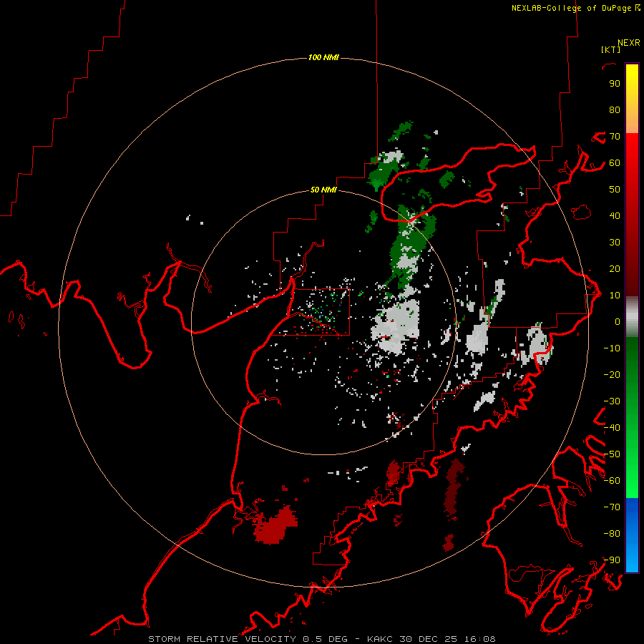Click the 50 NMI range ring label
This screenshot has height=644, width=644.
(323, 190)
